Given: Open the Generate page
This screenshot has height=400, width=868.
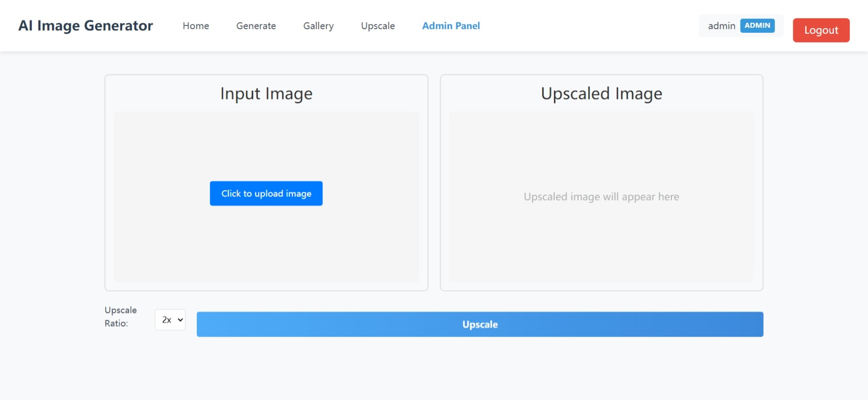Looking at the screenshot, I should pos(256,26).
